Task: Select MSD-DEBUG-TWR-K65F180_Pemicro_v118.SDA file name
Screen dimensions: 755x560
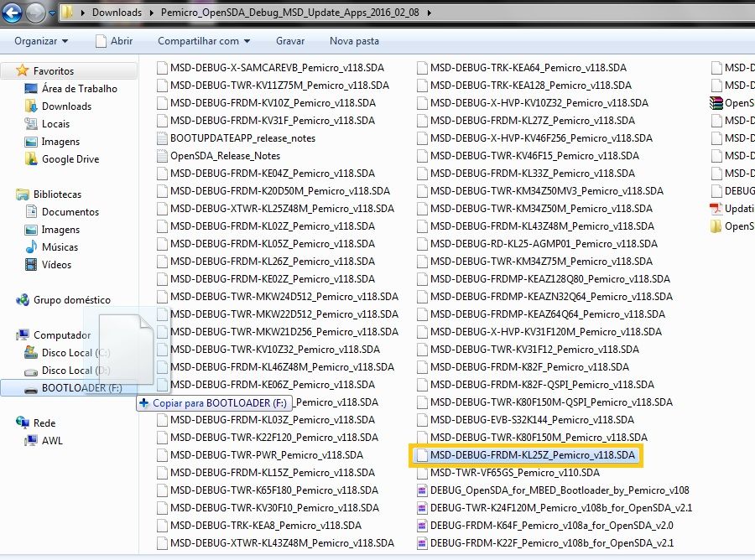Action: click(274, 490)
